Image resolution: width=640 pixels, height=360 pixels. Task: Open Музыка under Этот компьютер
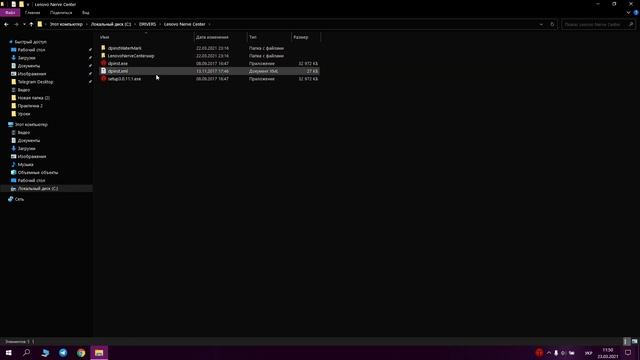25,164
